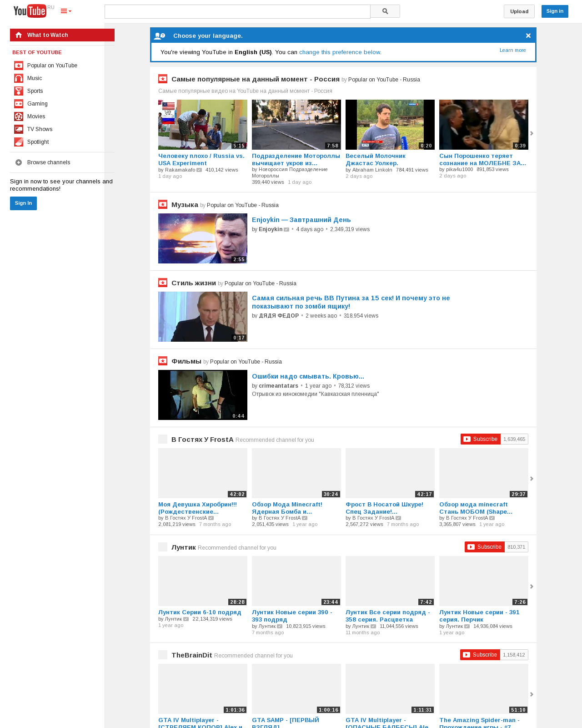Open Подразделение Моторолла video thumbnail
The width and height of the screenshot is (582, 728).
[x=296, y=125]
